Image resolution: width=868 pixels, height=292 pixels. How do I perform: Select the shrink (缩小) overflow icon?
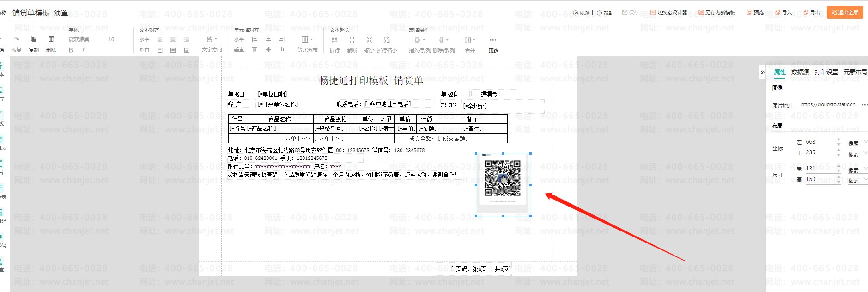(369, 40)
